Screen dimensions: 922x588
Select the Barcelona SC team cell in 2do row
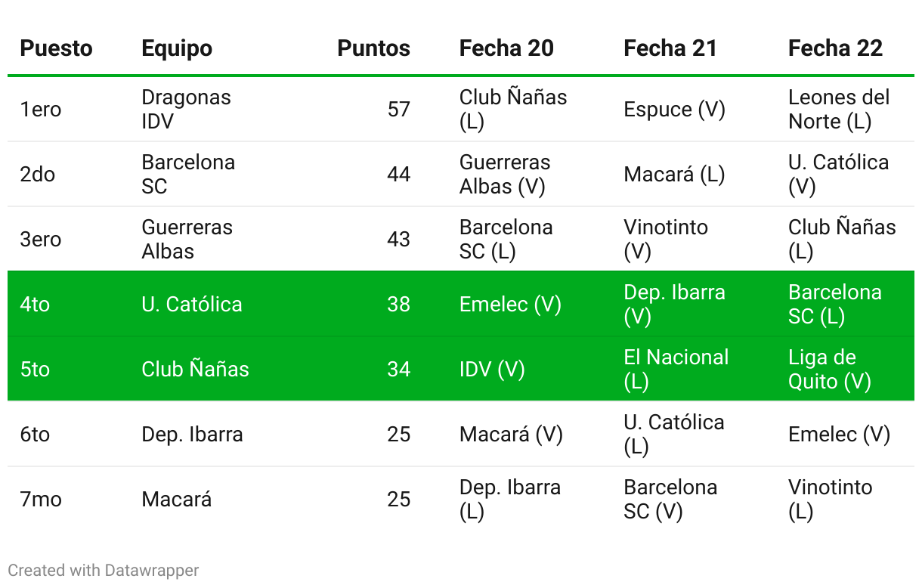pos(188,175)
